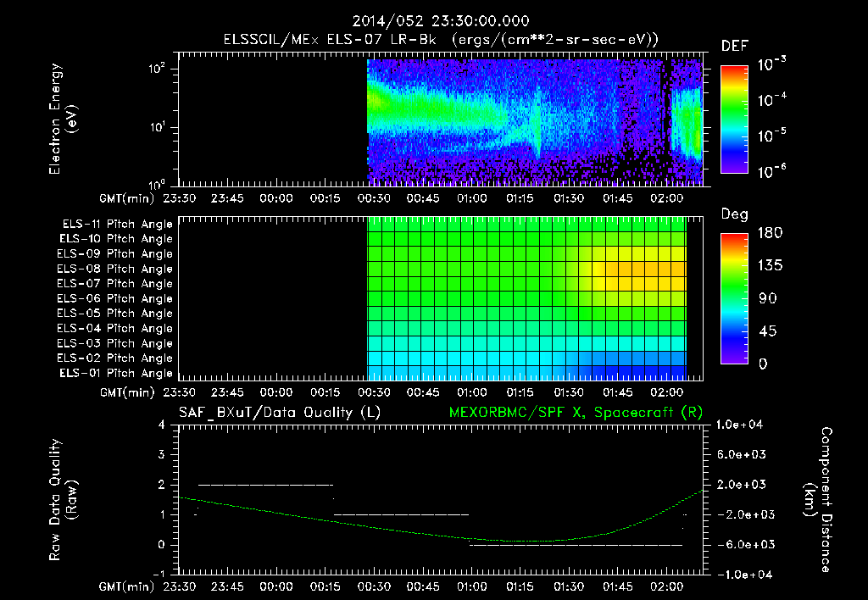Click the bright electron burst near 01:20 in the spectrogram
This screenshot has height=600, width=868.
537,122
